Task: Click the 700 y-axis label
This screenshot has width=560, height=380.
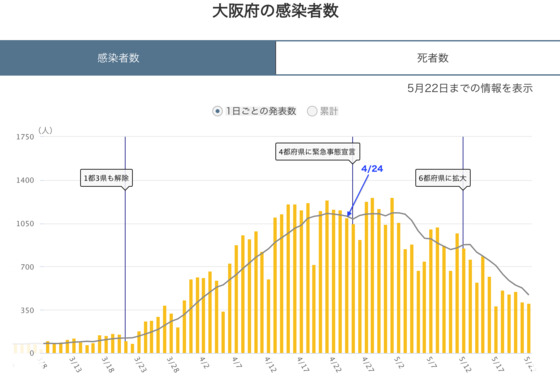Action: [x=27, y=267]
